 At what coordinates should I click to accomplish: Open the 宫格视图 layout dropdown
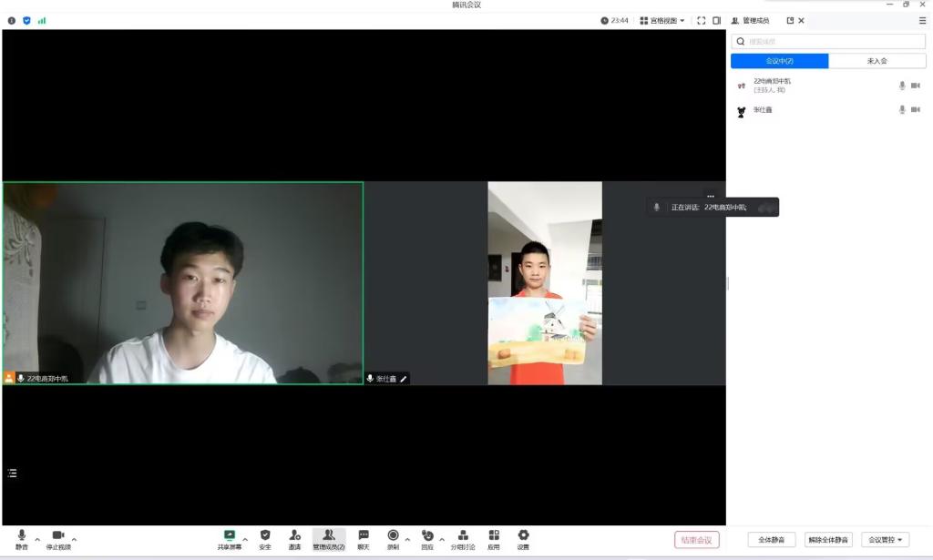click(662, 21)
